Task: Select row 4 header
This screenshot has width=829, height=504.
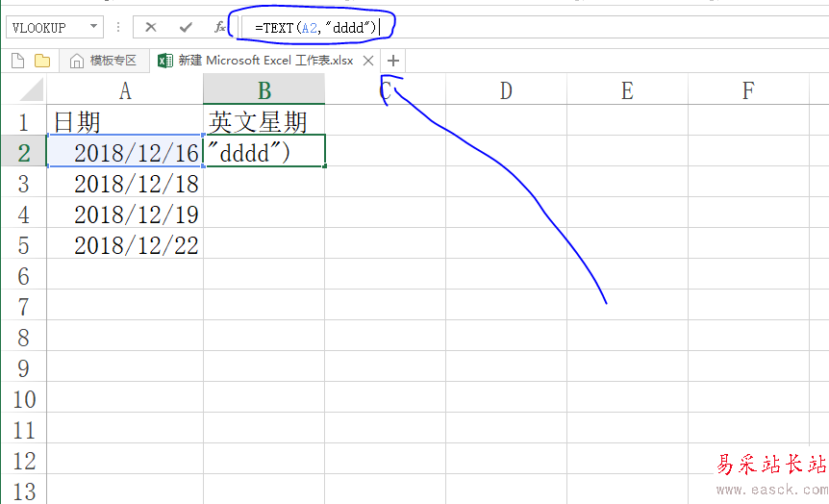Action: click(x=23, y=214)
